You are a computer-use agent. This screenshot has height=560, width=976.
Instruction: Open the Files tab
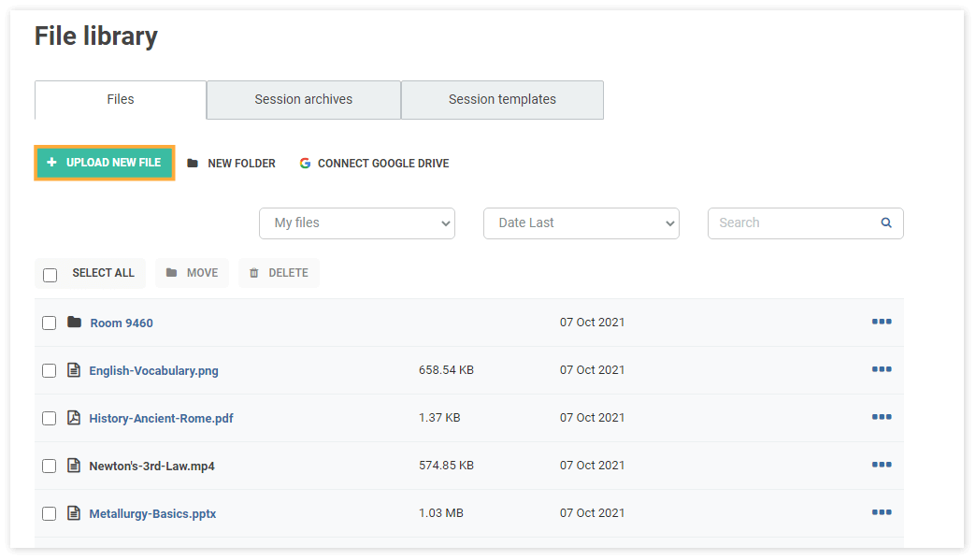click(121, 99)
